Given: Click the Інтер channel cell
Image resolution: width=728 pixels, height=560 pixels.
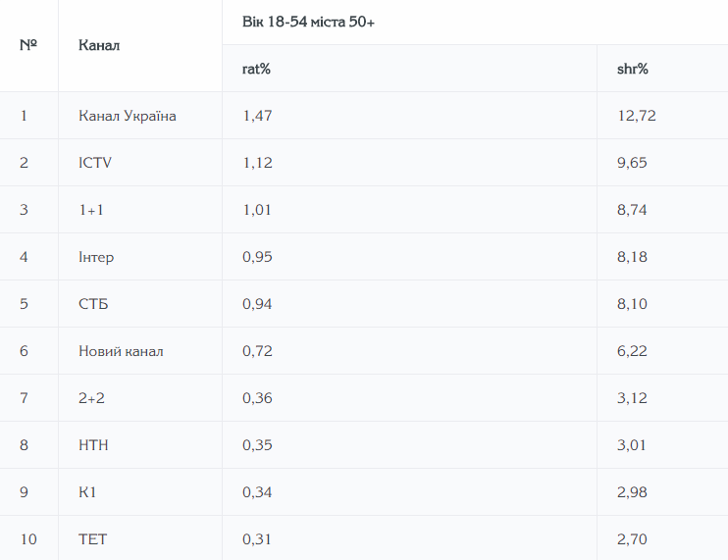Looking at the screenshot, I should (96, 257).
